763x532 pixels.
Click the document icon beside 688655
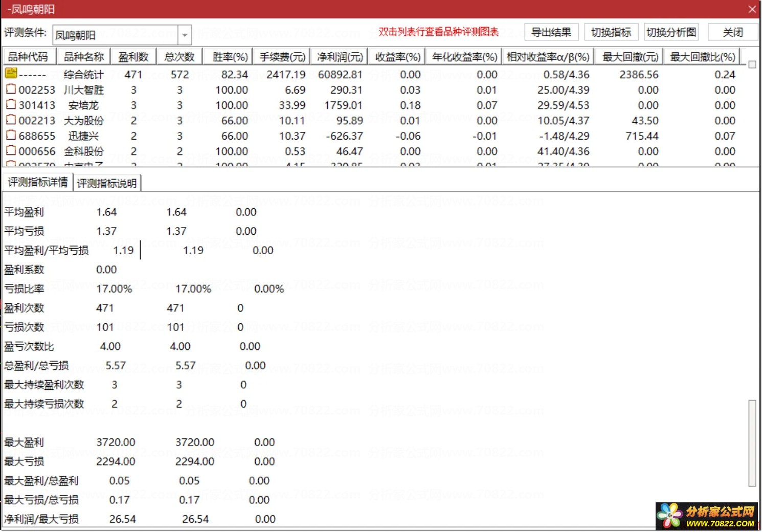(x=11, y=135)
